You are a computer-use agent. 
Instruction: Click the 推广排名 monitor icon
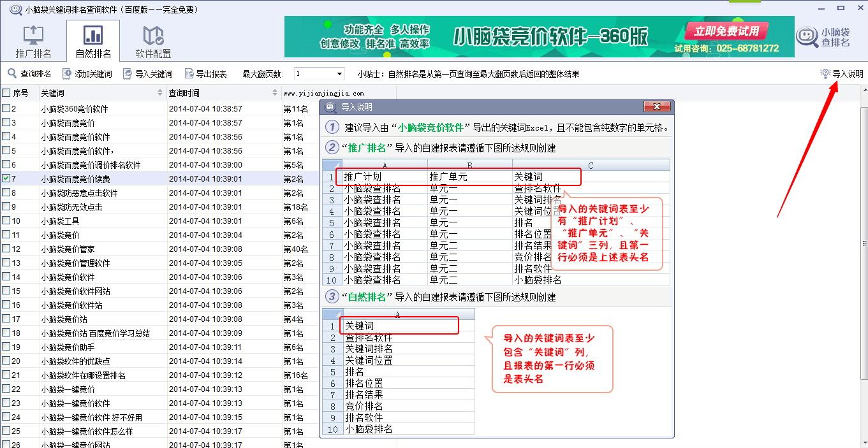click(33, 35)
